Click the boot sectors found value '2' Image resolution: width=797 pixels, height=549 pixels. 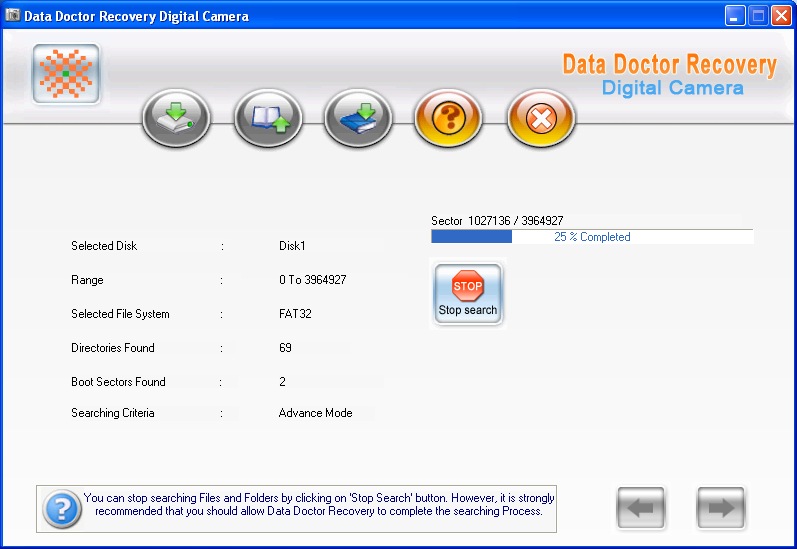(282, 382)
